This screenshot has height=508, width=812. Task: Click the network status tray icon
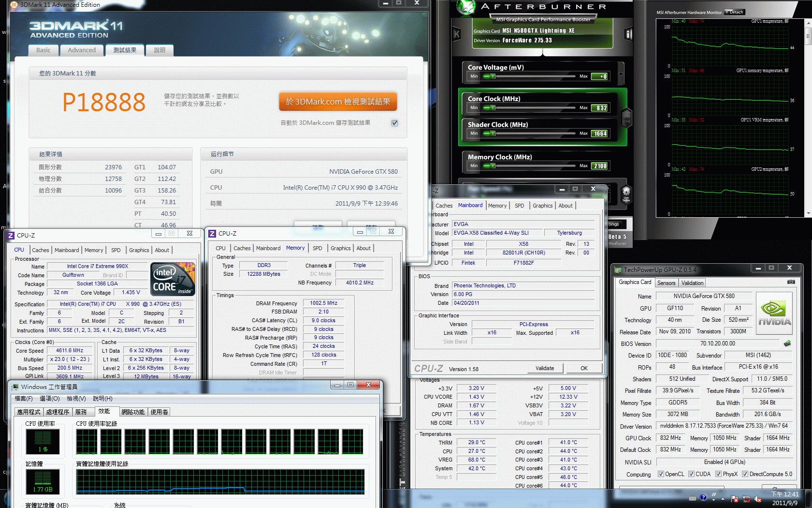point(746,499)
